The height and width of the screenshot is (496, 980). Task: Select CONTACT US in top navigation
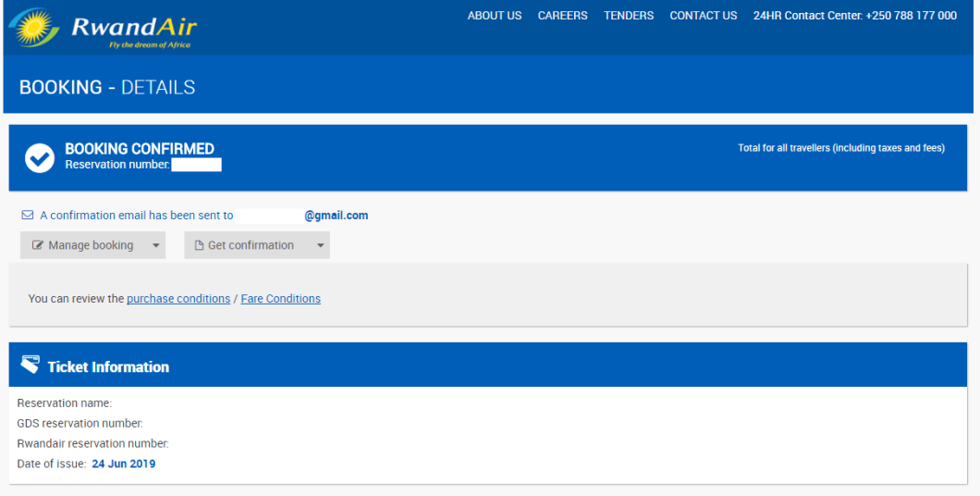click(x=703, y=16)
